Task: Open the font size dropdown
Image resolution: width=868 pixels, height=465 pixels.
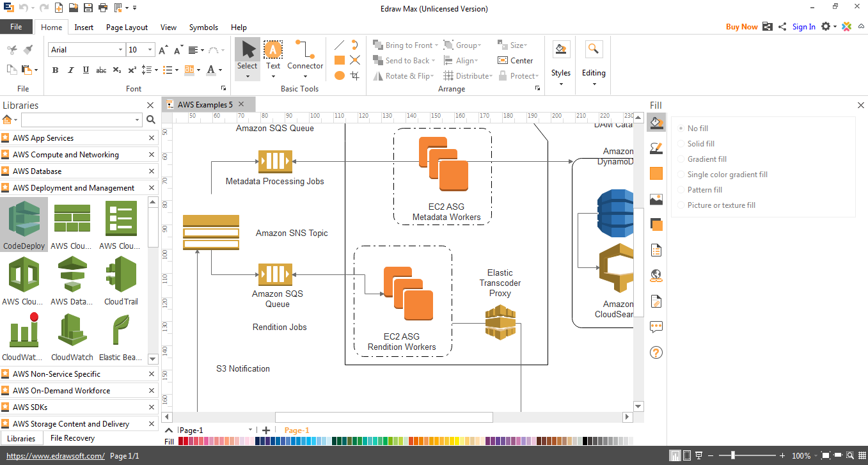Action: click(151, 50)
